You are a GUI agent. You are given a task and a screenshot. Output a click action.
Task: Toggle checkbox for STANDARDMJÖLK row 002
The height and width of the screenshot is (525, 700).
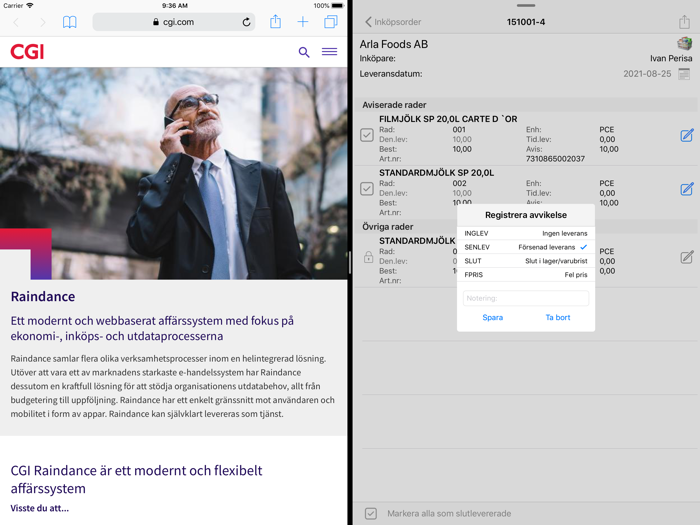[367, 189]
